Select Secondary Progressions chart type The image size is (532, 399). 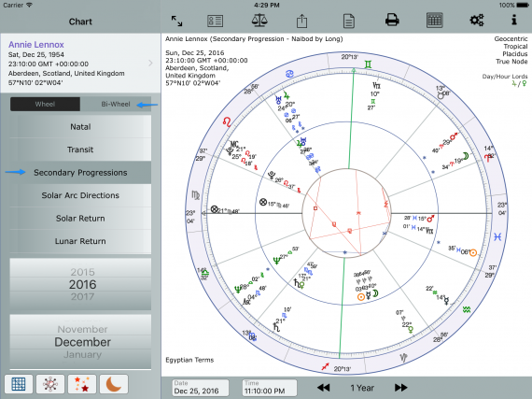(x=80, y=173)
